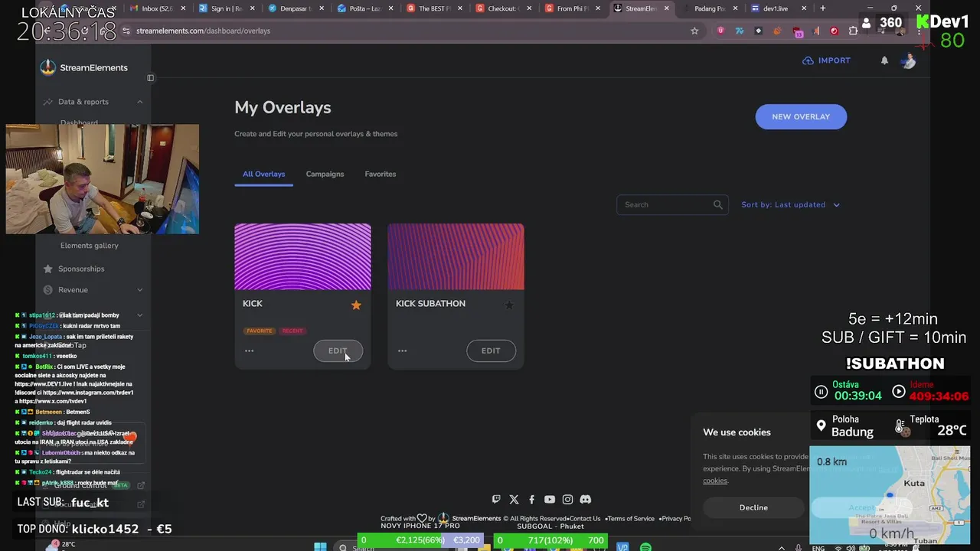Bookmark page with star icon
The image size is (980, 551).
pos(694,31)
